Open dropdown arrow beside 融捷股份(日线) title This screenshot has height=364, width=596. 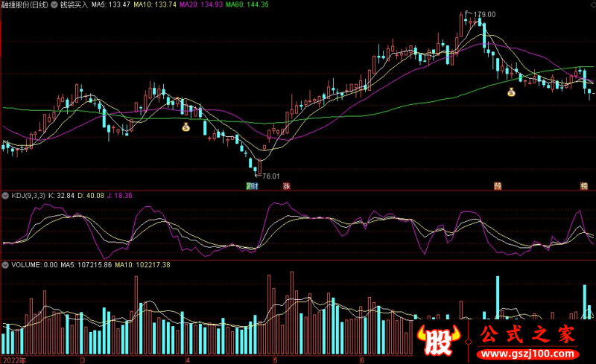[x=54, y=5]
